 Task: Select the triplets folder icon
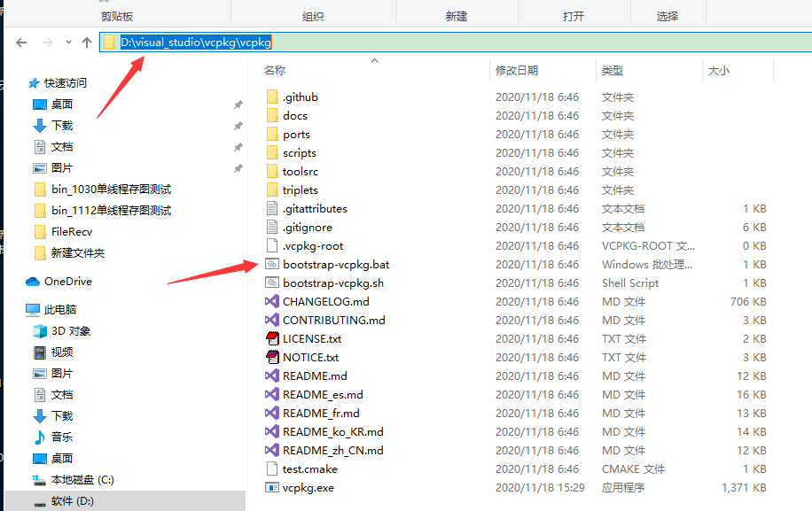tap(272, 190)
